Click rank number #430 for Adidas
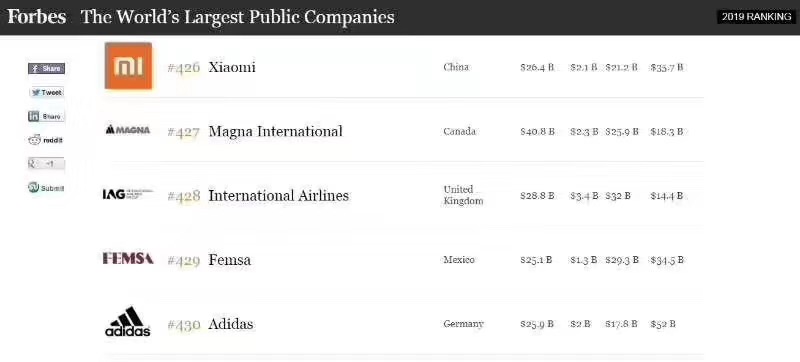Viewport: 800px width, 362px height. (184, 324)
